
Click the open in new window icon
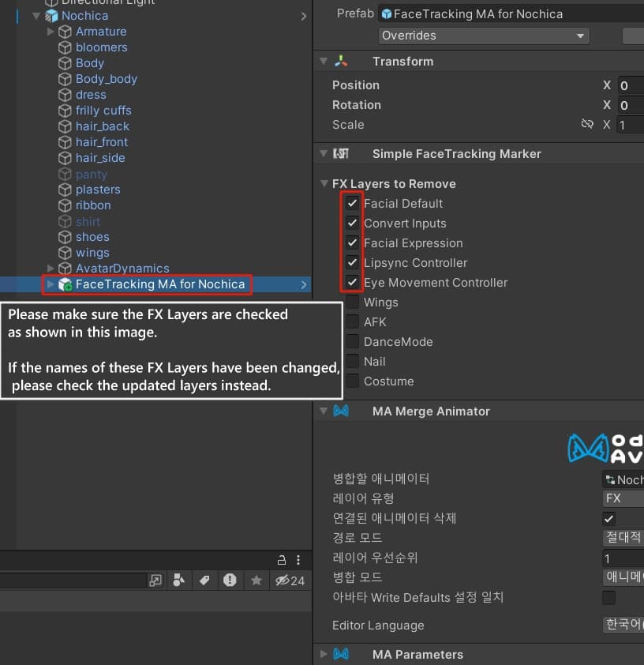coord(155,580)
